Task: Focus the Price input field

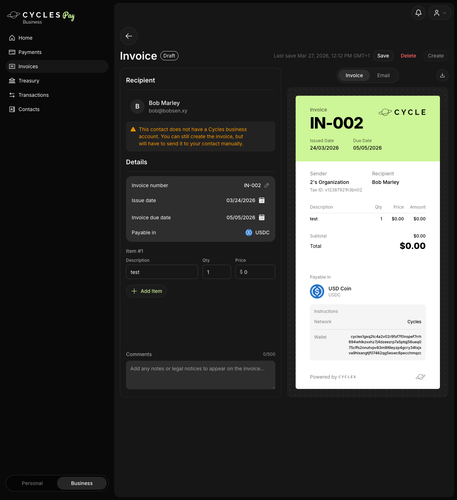Action: click(255, 272)
